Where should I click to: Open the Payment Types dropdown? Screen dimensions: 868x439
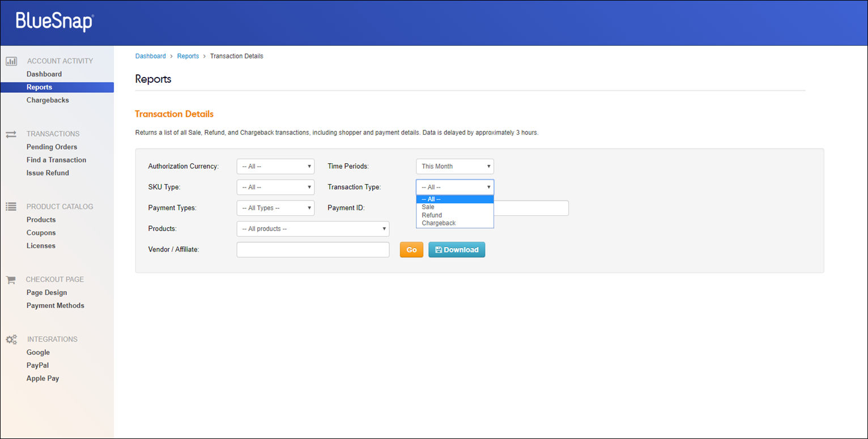pyautogui.click(x=275, y=208)
